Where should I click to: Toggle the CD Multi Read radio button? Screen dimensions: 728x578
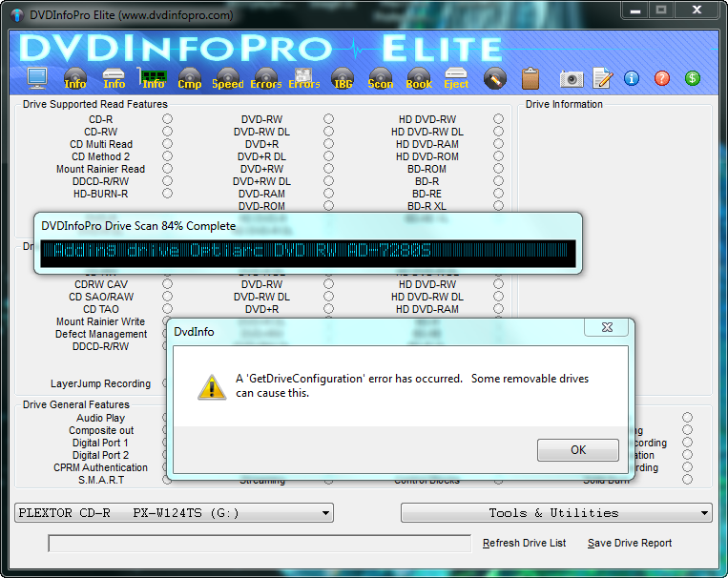coord(167,144)
